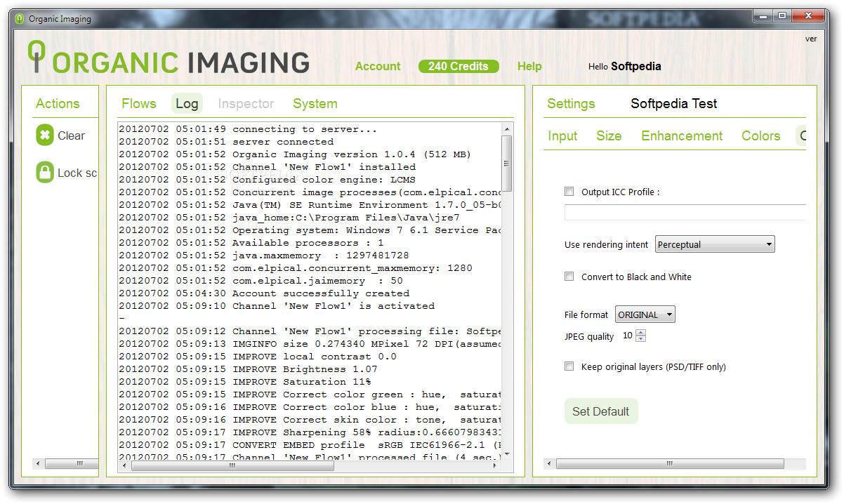Click the Organic Imaging title bar icon
The height and width of the screenshot is (504, 844).
pyautogui.click(x=19, y=19)
